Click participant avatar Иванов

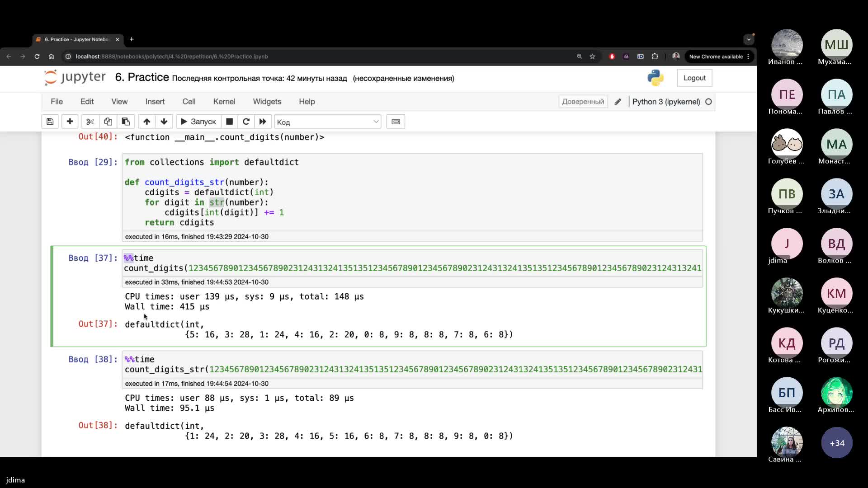(x=787, y=45)
